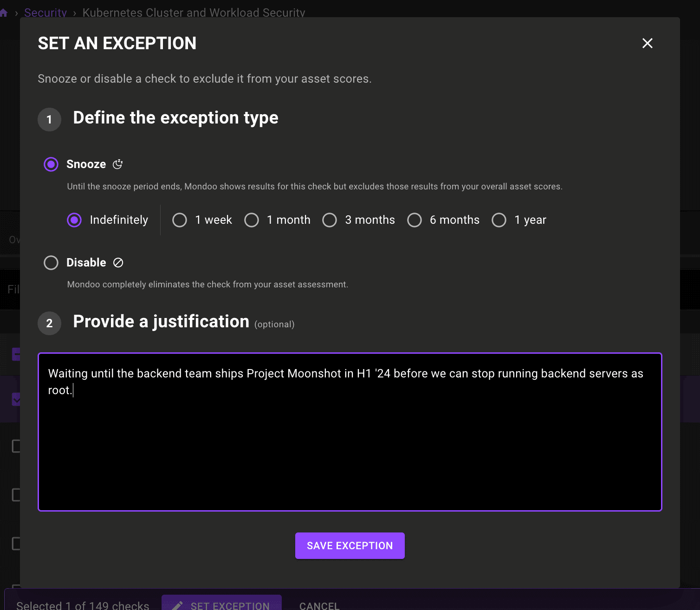Pick the 1 month snooze option
Image resolution: width=700 pixels, height=610 pixels.
(x=252, y=220)
